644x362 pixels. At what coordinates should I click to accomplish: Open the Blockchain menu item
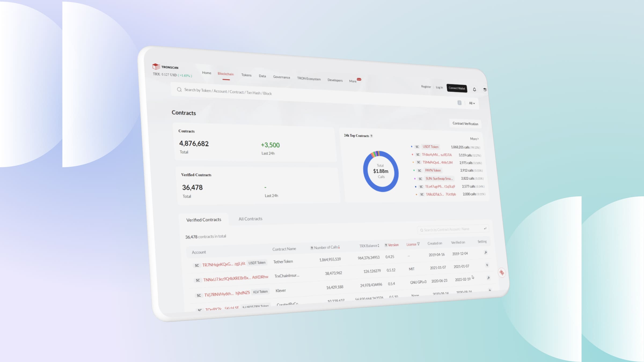pyautogui.click(x=226, y=74)
